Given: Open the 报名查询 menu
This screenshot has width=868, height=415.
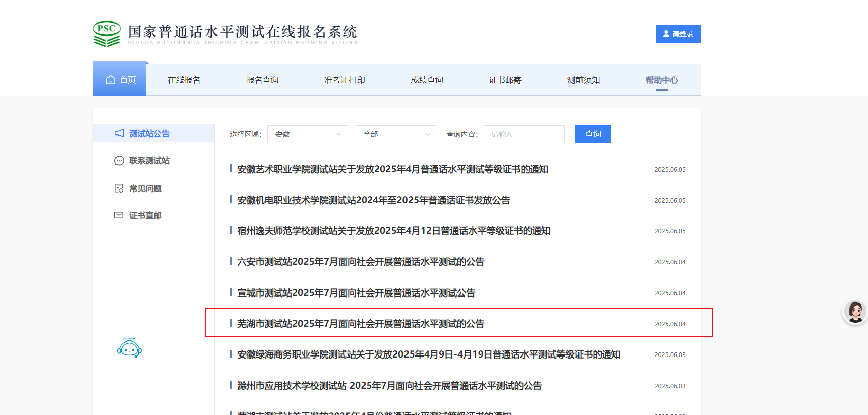Looking at the screenshot, I should [x=262, y=80].
